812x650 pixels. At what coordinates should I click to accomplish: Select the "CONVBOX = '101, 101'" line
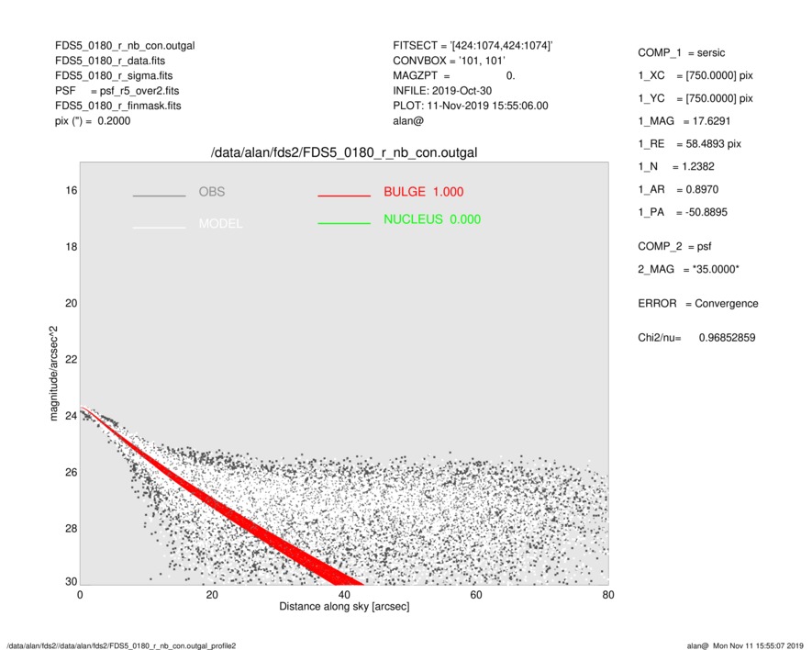(x=449, y=61)
